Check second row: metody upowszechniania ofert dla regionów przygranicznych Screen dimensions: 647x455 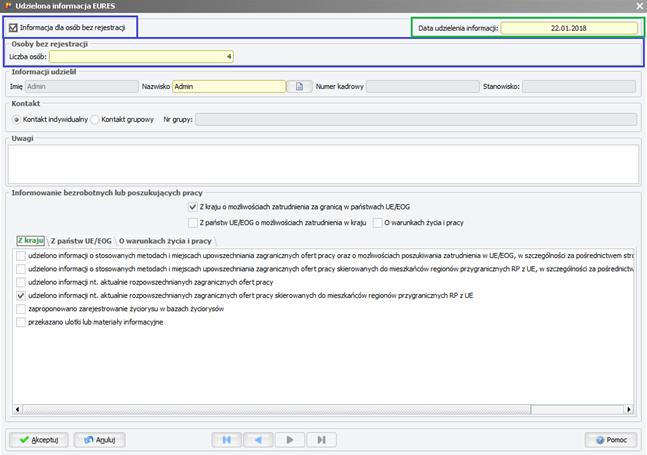(x=21, y=269)
